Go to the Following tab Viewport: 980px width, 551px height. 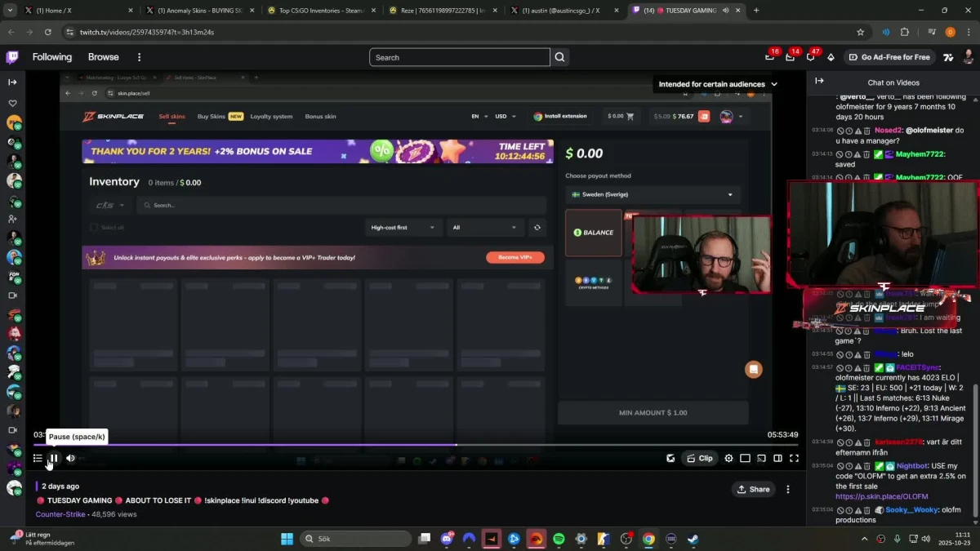(52, 57)
